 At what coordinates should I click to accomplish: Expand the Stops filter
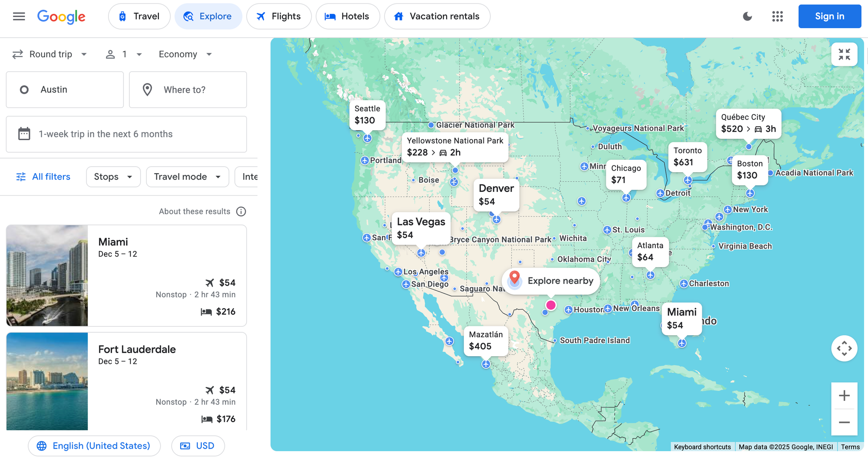click(x=113, y=177)
